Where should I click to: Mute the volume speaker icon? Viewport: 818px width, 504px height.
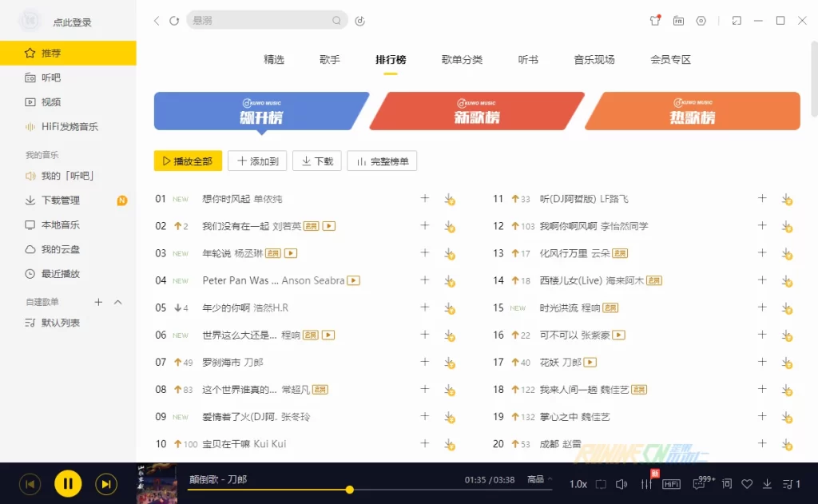point(622,484)
